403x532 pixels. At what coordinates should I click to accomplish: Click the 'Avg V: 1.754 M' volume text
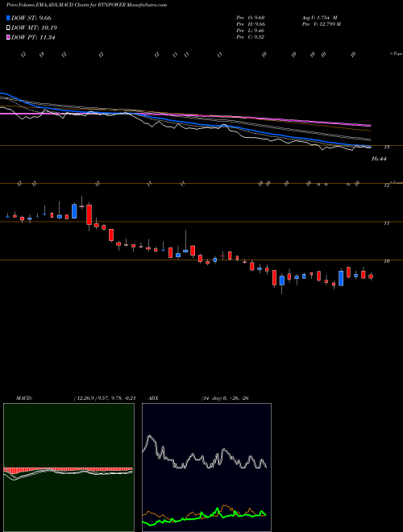click(x=319, y=18)
